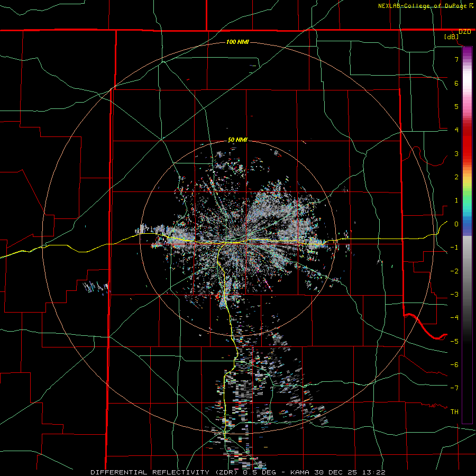This screenshot has height=476, width=476.
Task: Click the -7 value on color scale
Action: point(454,388)
